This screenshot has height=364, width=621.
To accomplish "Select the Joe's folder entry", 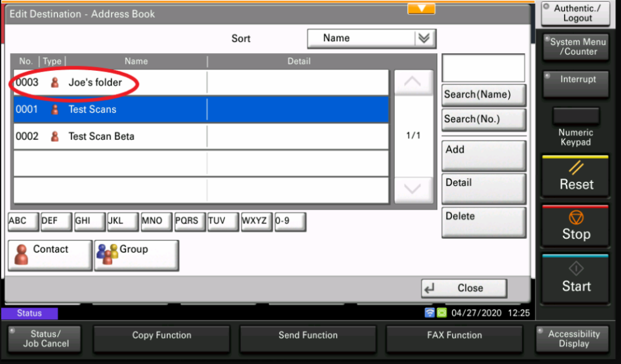I will coord(202,82).
